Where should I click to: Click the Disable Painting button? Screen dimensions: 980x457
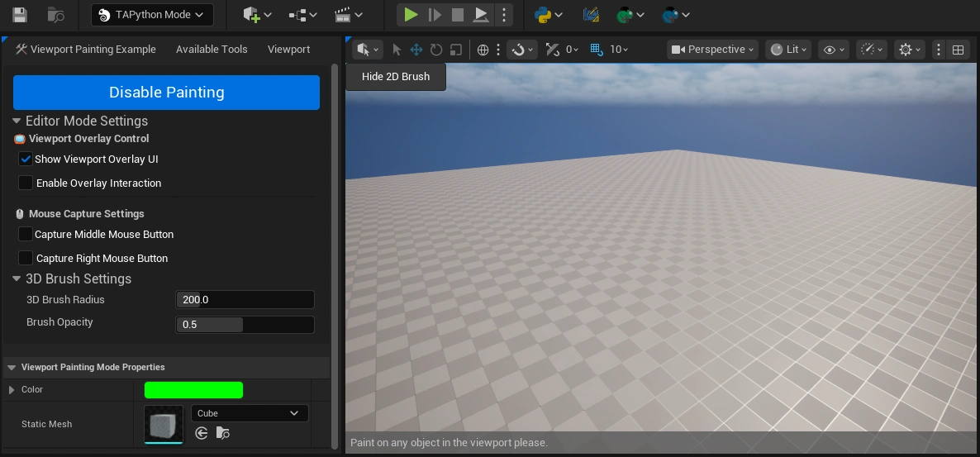[x=166, y=93]
